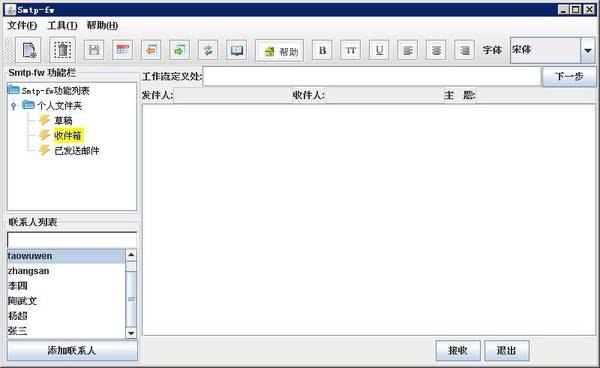Image resolution: width=600 pixels, height=368 pixels.
Task: Click the green refresh arrows icon
Action: pos(208,50)
